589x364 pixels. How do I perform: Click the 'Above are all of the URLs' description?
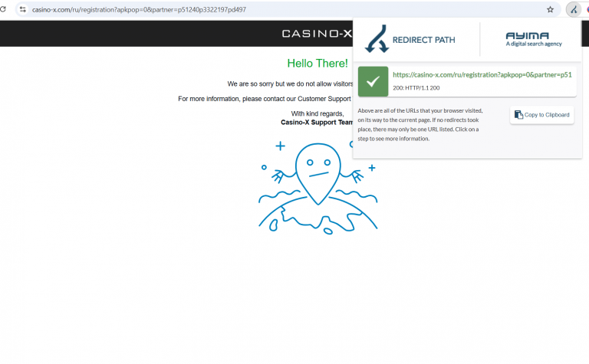(x=420, y=125)
